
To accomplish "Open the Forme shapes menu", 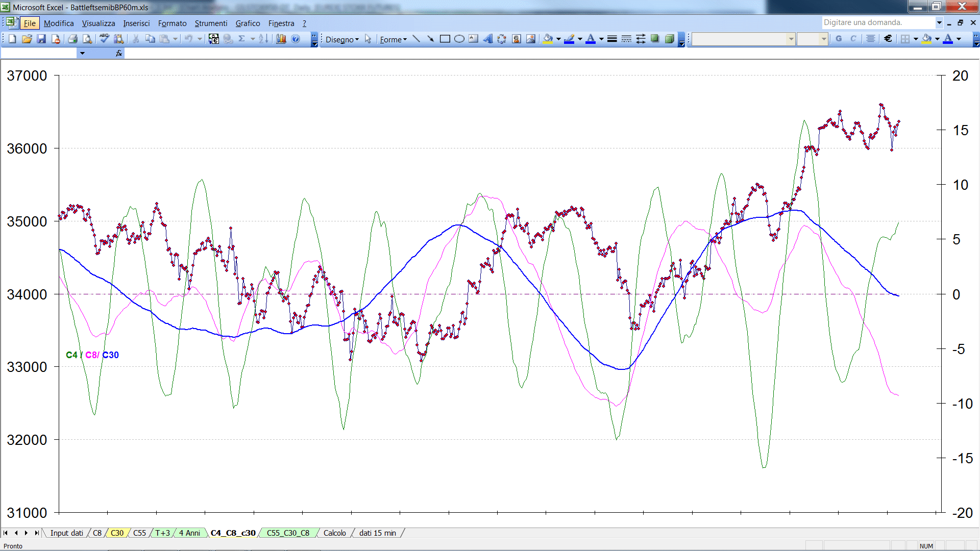I will coord(393,39).
